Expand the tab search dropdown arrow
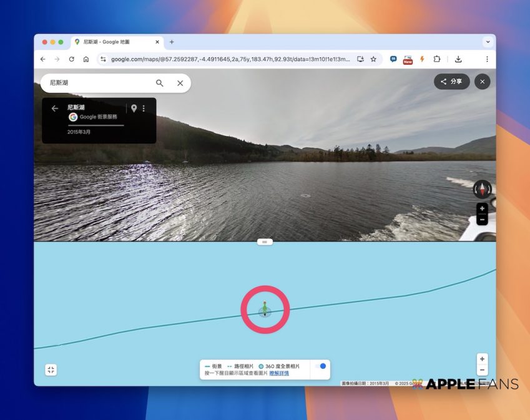 [x=488, y=42]
